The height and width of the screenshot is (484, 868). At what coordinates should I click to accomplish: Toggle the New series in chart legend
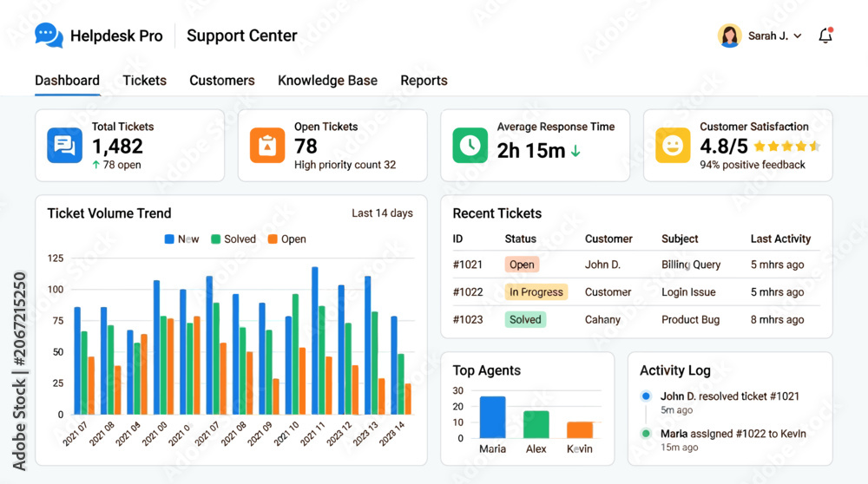(181, 239)
